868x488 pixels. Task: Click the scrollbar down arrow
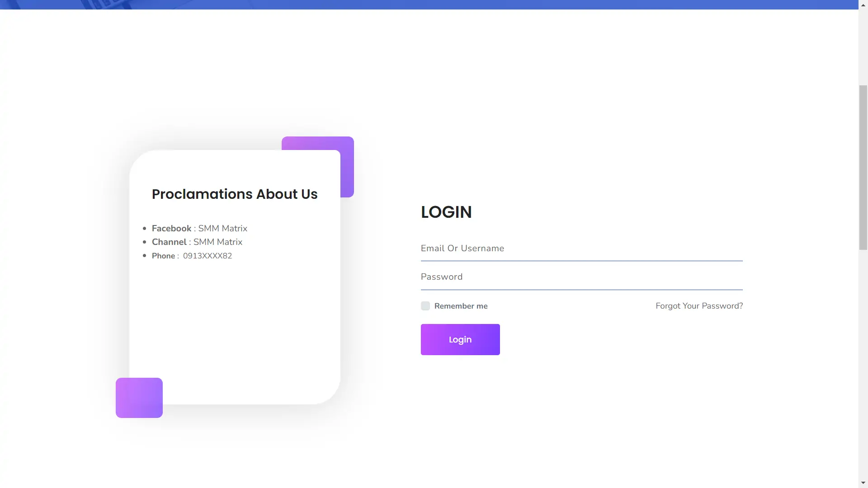[x=863, y=483]
